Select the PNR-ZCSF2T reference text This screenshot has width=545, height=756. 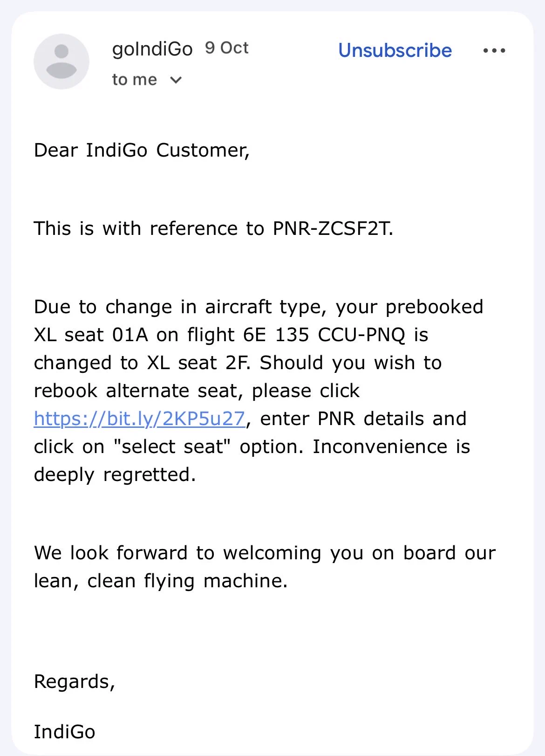click(x=333, y=228)
